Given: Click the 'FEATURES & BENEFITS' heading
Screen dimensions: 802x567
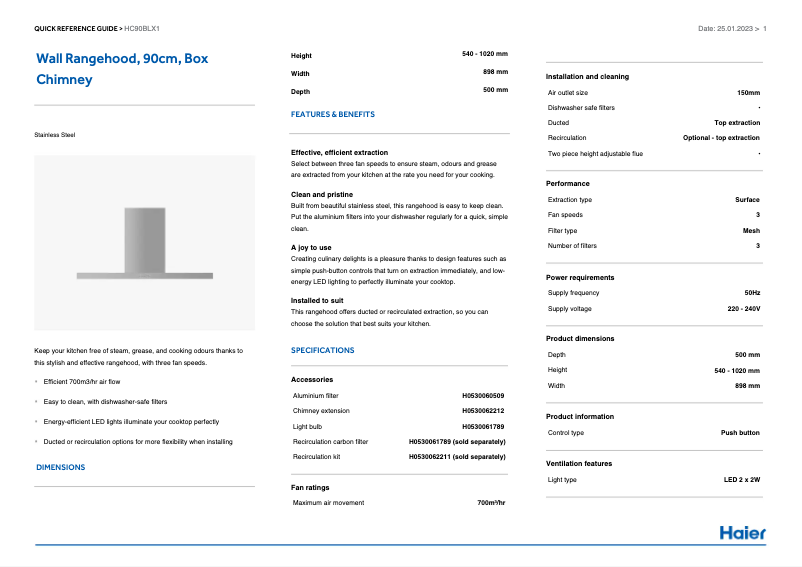Looking at the screenshot, I should pos(332,114).
